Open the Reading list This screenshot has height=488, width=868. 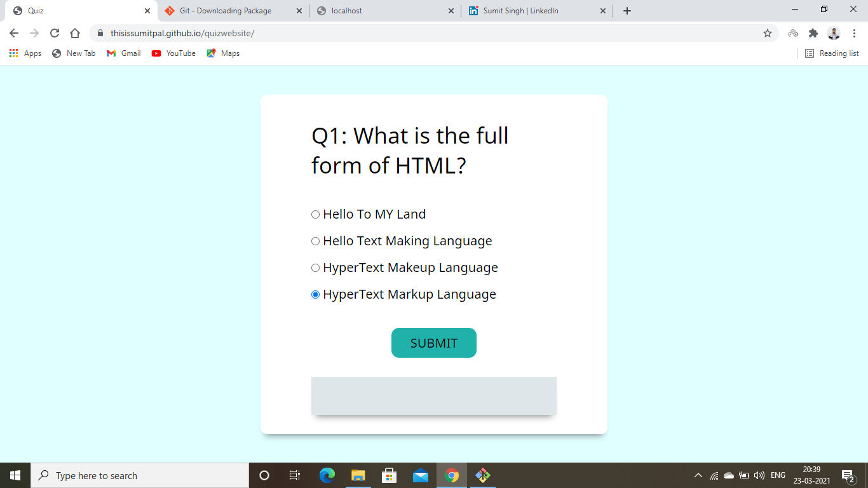[x=832, y=53]
